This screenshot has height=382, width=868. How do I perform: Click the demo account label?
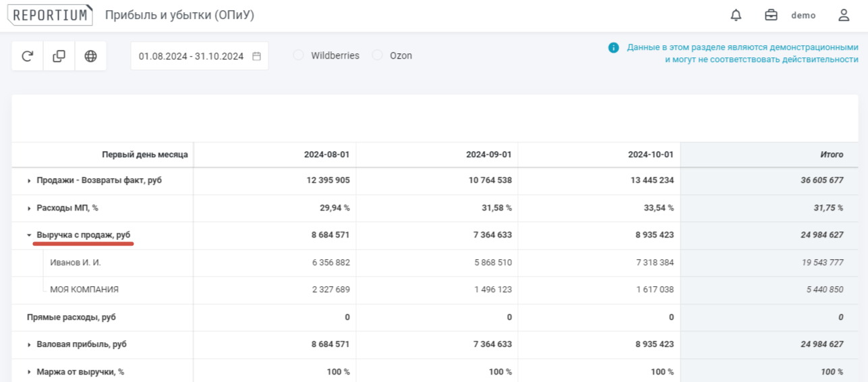(803, 16)
